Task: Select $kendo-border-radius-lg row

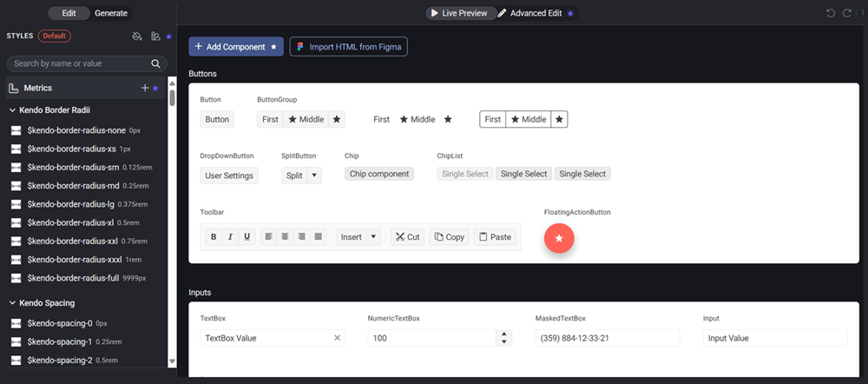Action: (88, 204)
